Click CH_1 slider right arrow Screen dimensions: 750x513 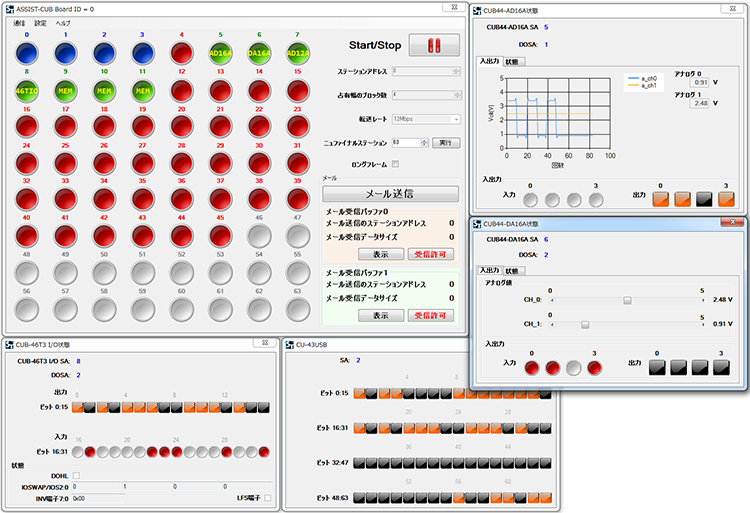(703, 325)
